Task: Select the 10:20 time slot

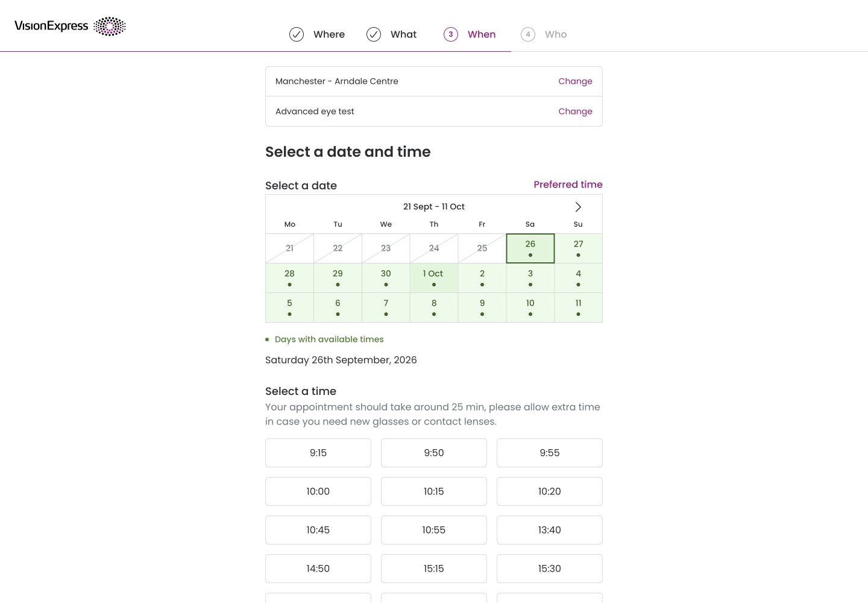Action: click(x=550, y=491)
